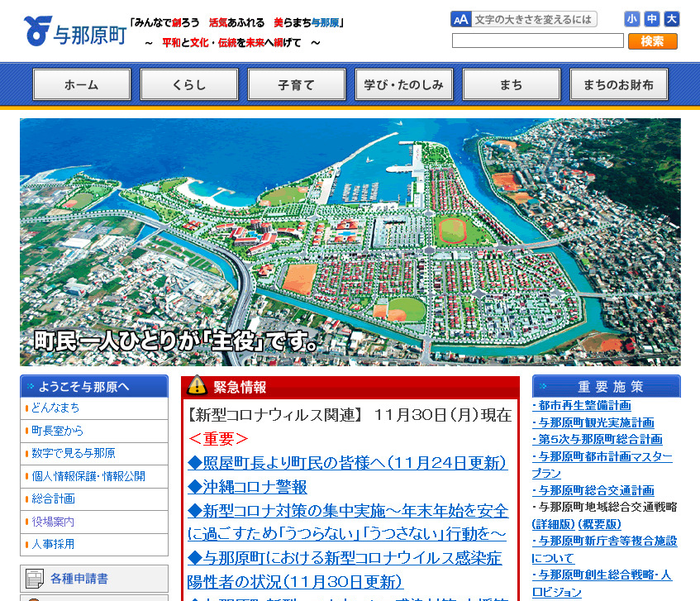This screenshot has width=700, height=601.
Task: Open the (詳細版) transport strategy link
Action: (x=553, y=524)
